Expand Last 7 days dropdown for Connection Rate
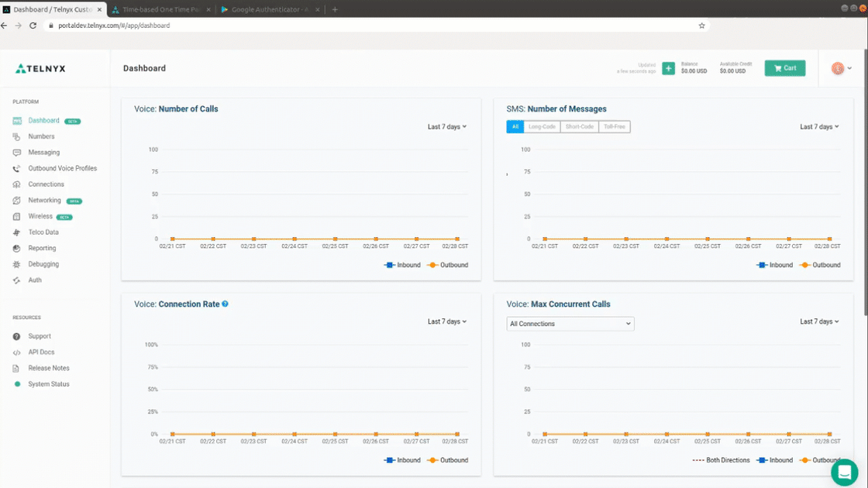The width and height of the screenshot is (868, 488). tap(446, 321)
